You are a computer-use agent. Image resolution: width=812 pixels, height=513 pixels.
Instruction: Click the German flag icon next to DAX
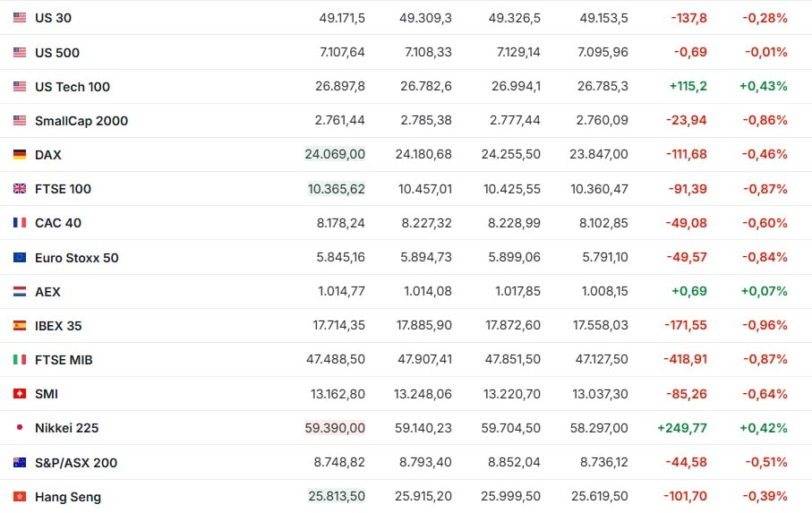[20, 155]
